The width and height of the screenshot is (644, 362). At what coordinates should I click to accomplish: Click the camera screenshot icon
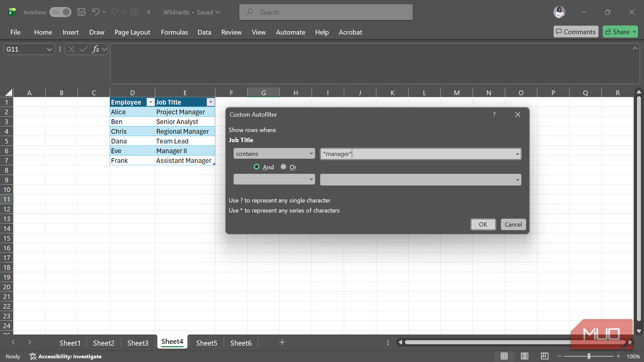[134, 12]
